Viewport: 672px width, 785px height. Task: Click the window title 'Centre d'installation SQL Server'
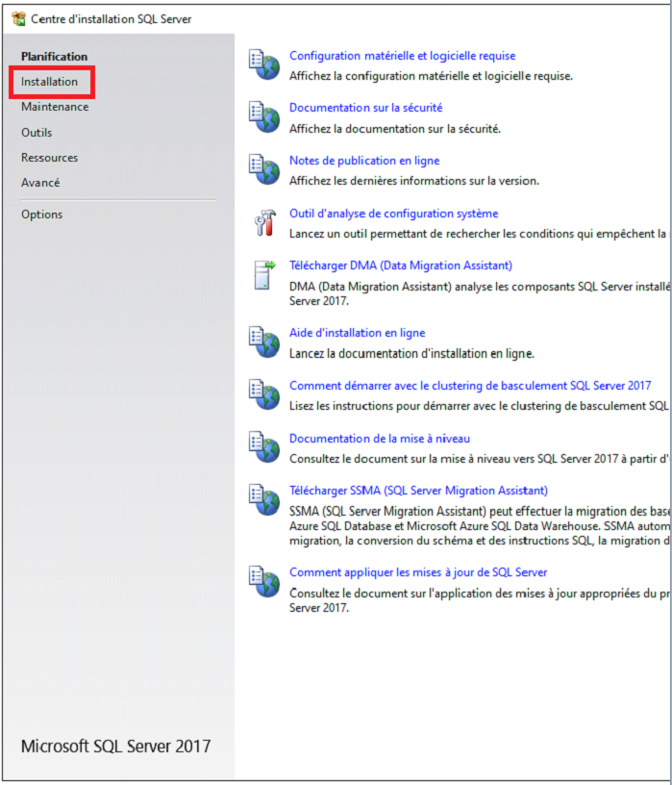(112, 19)
